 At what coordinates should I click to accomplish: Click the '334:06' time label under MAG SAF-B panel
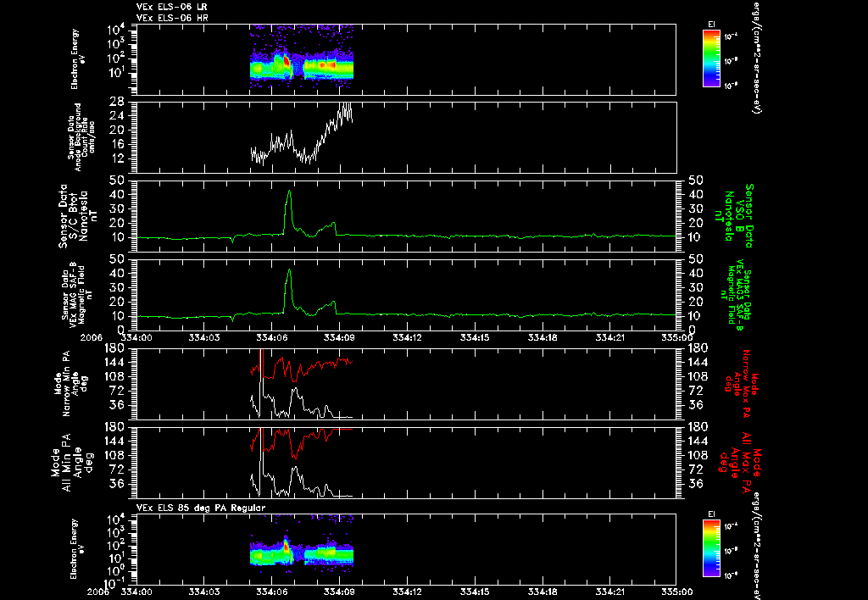tap(272, 337)
